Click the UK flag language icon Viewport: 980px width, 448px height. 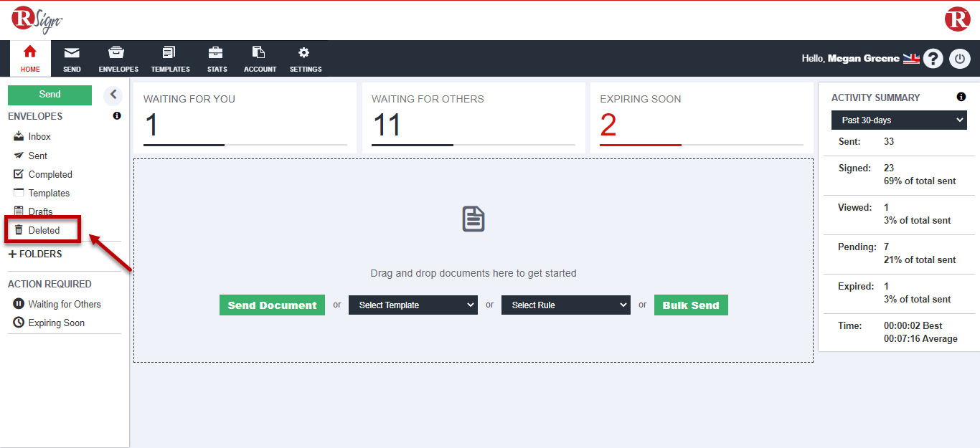pos(911,59)
